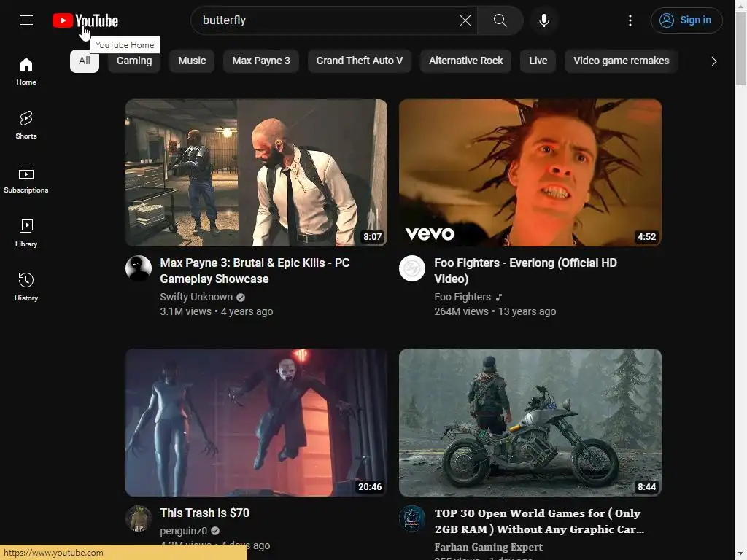Click the penguinz0 channel avatar

point(139,518)
